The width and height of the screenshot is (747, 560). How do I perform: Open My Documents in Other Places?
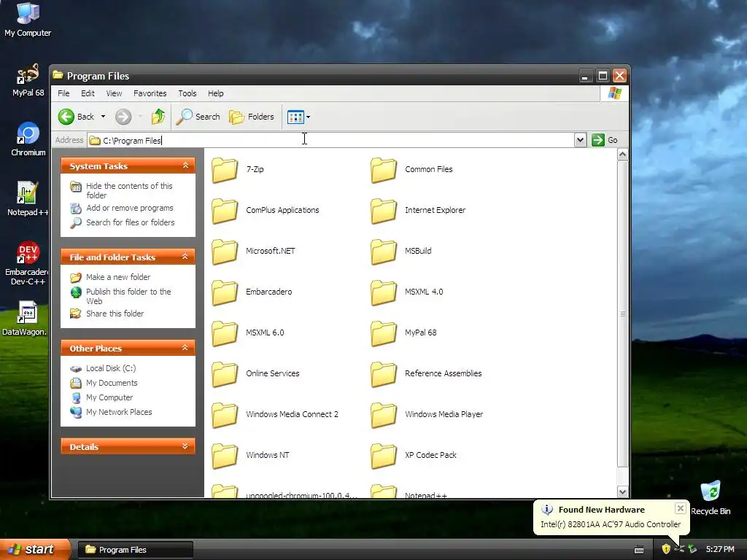pyautogui.click(x=112, y=383)
